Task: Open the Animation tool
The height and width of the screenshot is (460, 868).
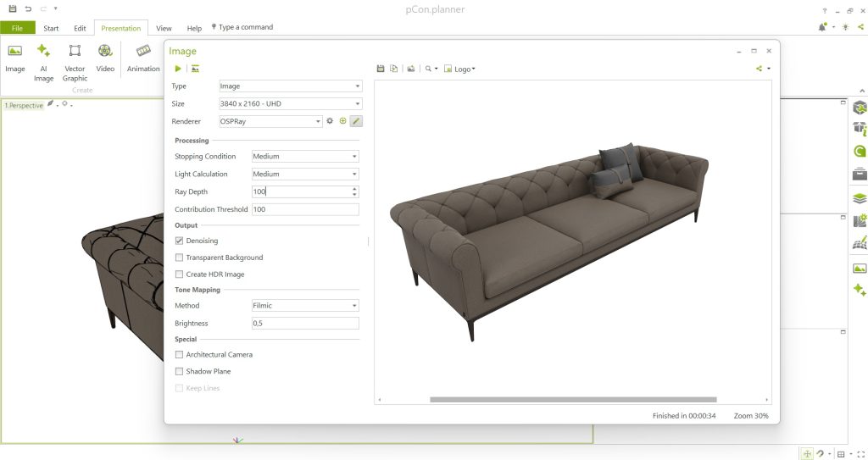Action: coord(143,58)
